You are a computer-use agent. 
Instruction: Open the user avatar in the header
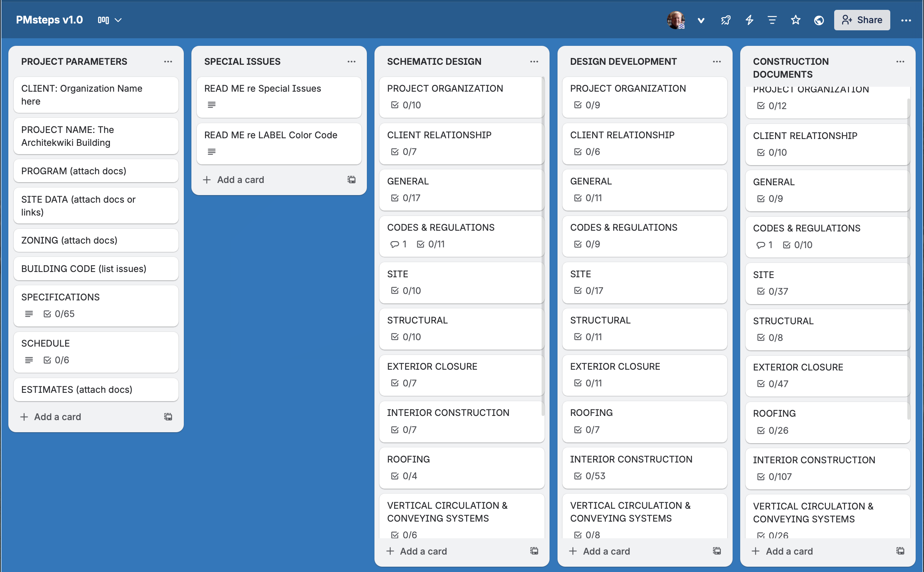point(676,20)
